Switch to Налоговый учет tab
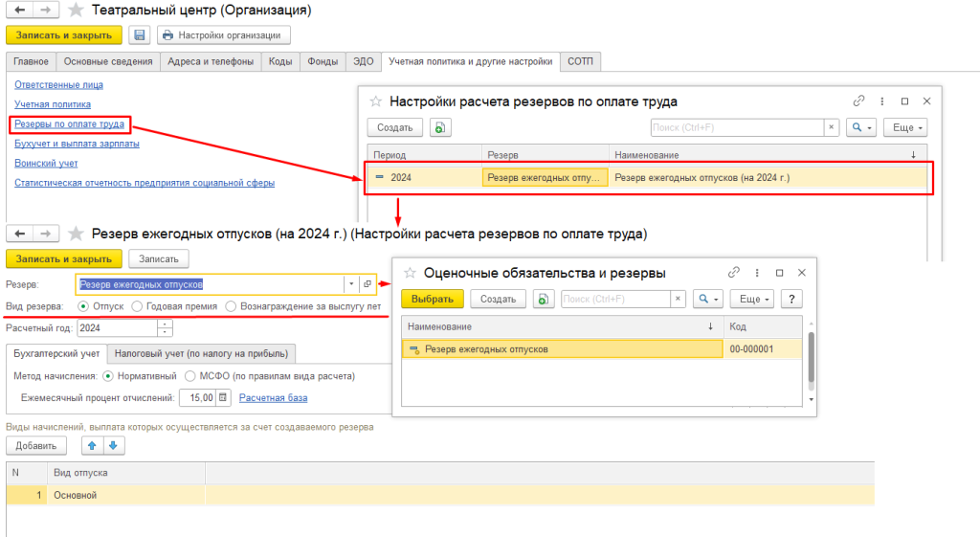Image resolution: width=980 pixels, height=537 pixels. pyautogui.click(x=201, y=352)
